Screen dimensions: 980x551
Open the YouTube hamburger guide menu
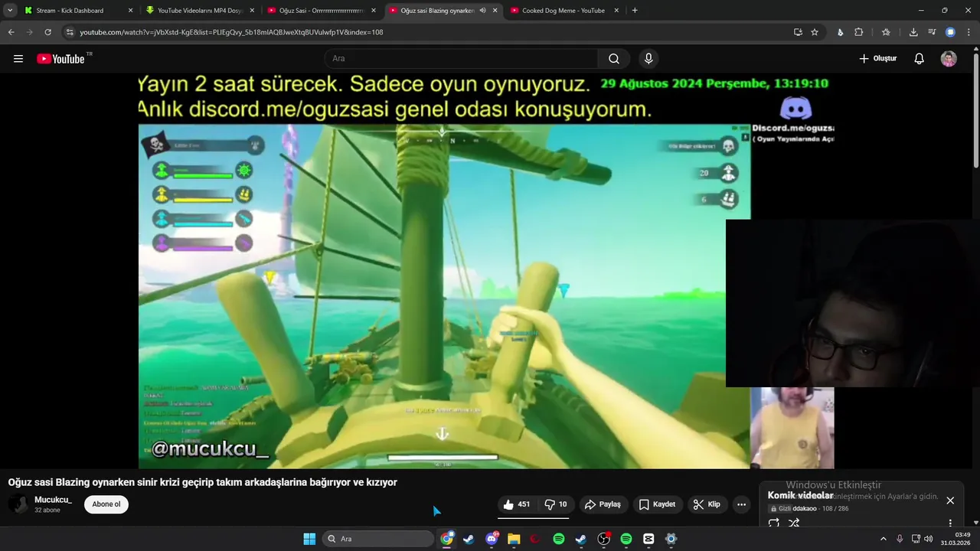point(18,59)
